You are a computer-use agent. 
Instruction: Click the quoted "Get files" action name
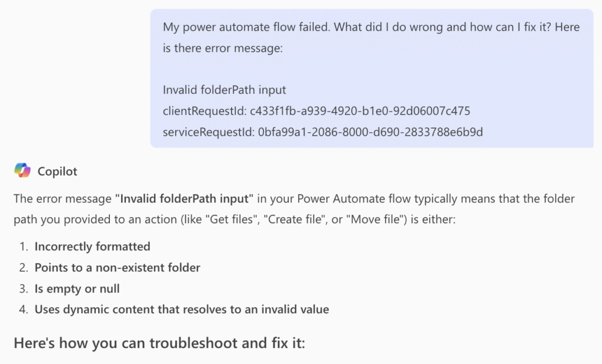[231, 220]
